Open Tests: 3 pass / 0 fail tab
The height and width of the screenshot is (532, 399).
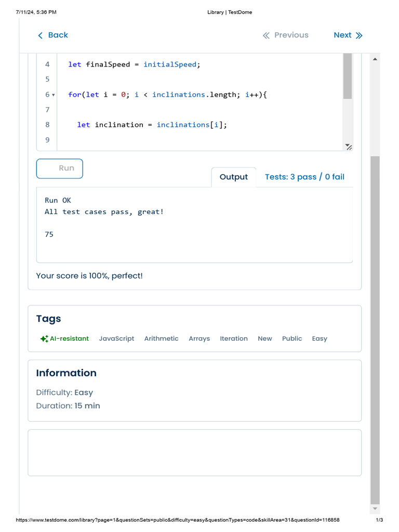pos(304,177)
